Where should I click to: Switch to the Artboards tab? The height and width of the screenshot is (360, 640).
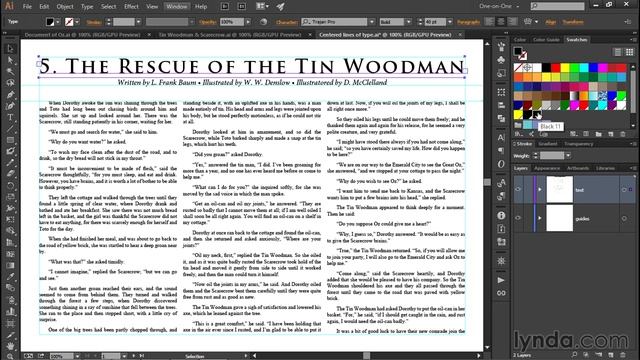[578, 168]
